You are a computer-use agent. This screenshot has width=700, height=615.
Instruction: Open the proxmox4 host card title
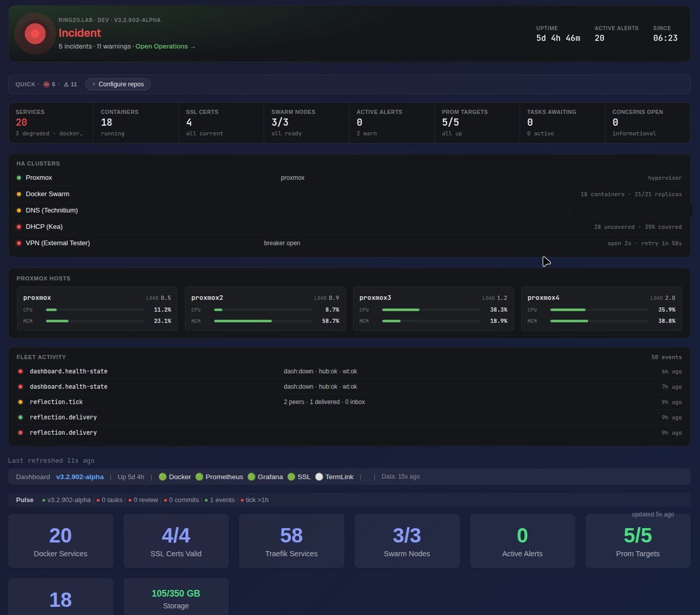(543, 298)
